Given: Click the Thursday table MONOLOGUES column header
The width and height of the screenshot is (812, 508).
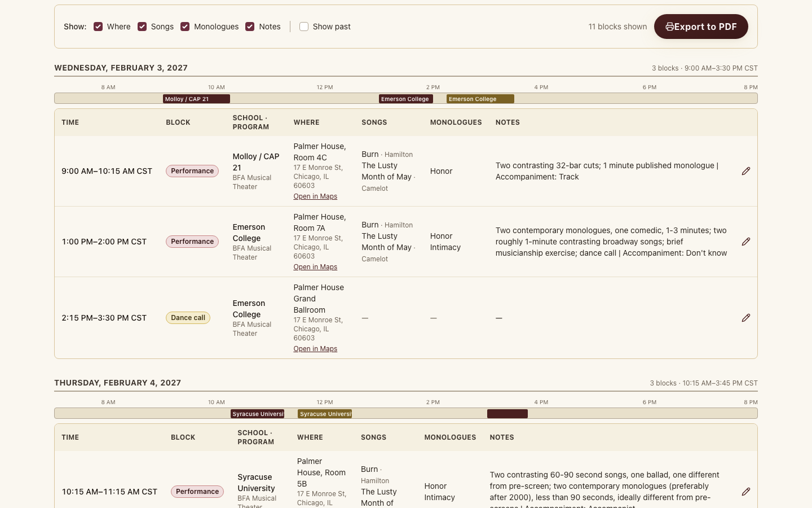Looking at the screenshot, I should (x=450, y=437).
